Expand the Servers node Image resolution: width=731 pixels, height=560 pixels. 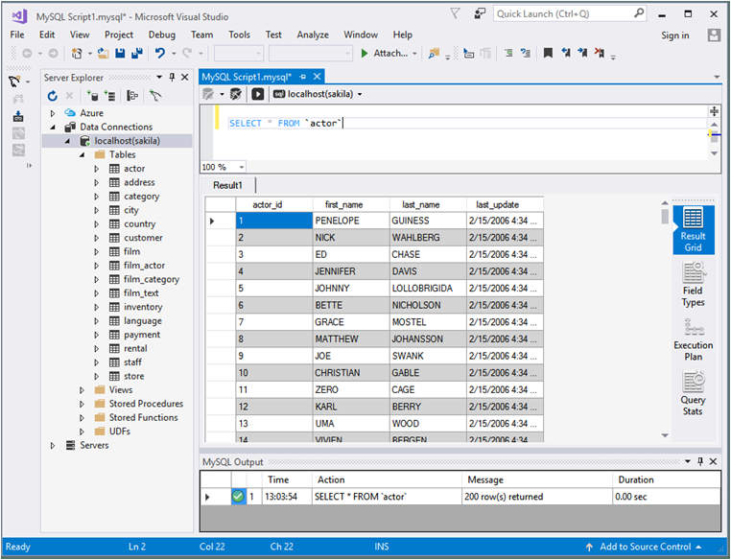click(53, 445)
